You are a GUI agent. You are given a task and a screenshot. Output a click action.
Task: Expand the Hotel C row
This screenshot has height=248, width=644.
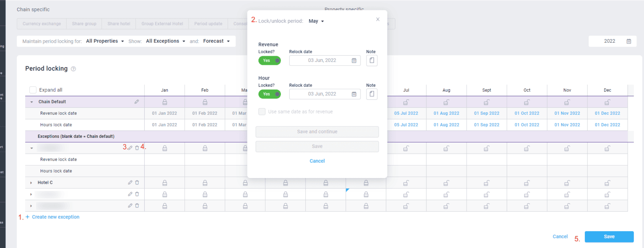pos(31,183)
